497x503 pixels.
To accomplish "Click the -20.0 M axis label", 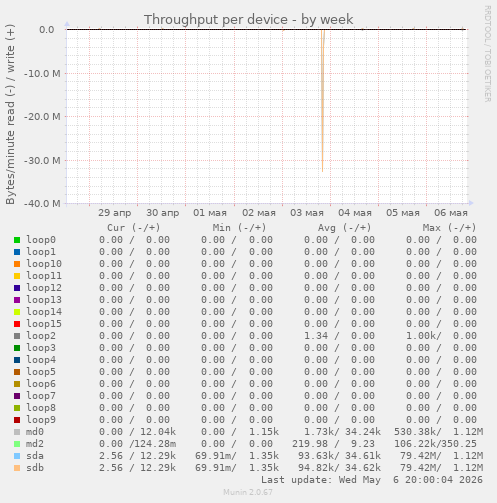I will tap(42, 117).
